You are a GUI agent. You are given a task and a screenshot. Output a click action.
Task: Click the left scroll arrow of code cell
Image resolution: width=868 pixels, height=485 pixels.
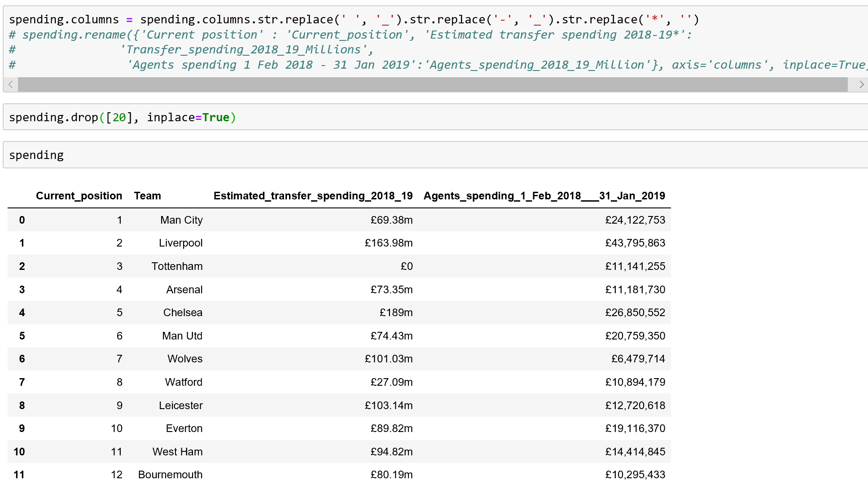coord(11,84)
